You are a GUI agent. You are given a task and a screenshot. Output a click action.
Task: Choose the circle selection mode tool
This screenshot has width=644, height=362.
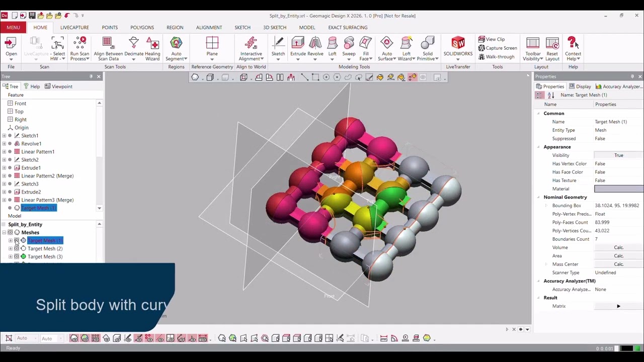pos(326,77)
